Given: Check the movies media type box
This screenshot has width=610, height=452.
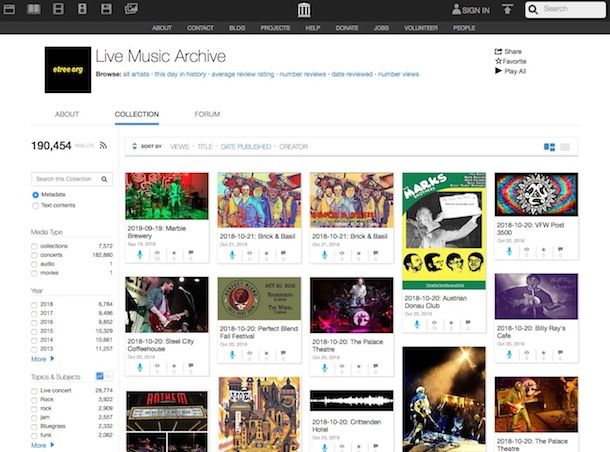Looking at the screenshot, I should (x=34, y=273).
